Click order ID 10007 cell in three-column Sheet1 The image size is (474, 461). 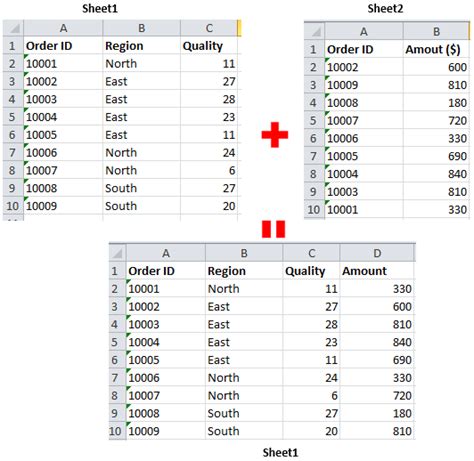[63, 170]
